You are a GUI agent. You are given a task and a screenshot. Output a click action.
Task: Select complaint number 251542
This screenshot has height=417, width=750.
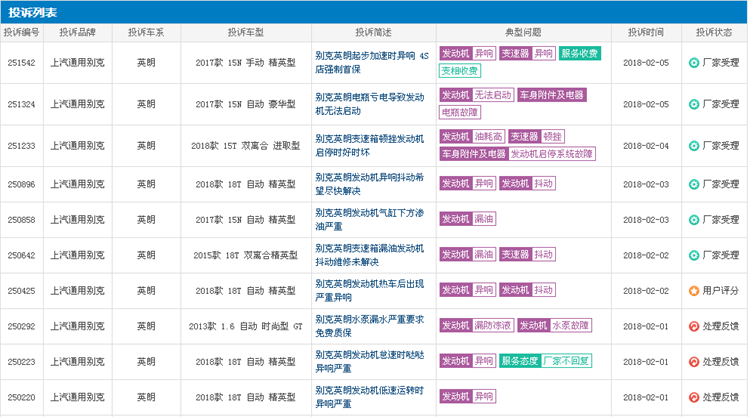(22, 63)
